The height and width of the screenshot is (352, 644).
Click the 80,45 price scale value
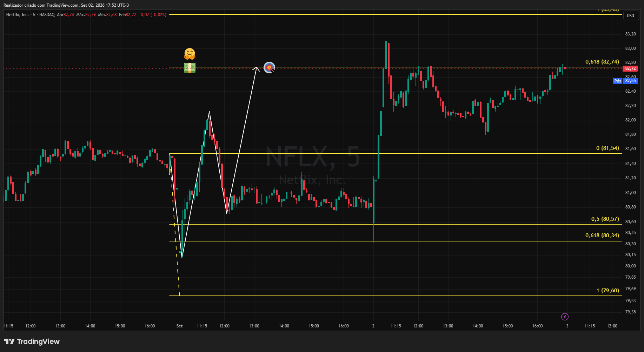click(630, 233)
